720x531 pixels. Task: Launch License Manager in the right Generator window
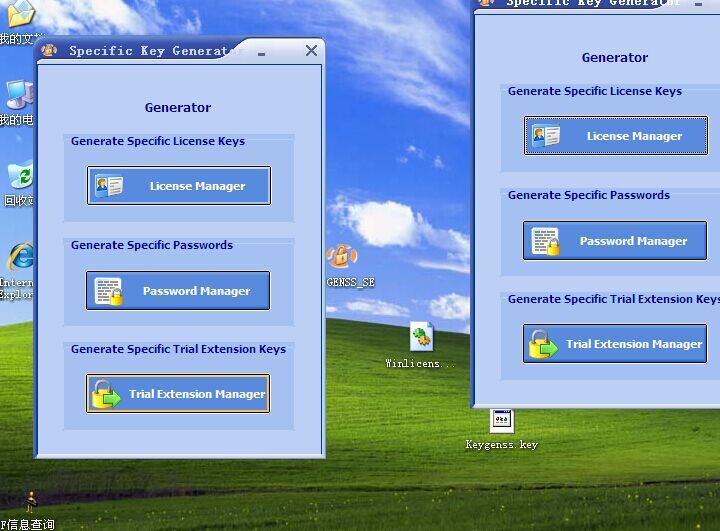[616, 136]
